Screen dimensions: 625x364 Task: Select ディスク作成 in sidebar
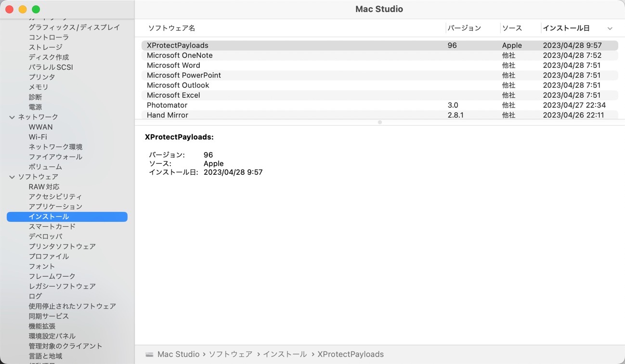click(49, 57)
